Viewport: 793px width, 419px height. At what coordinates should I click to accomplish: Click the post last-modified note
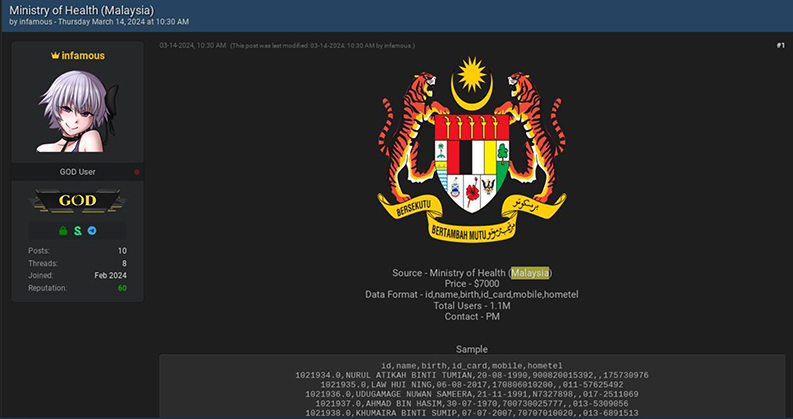tap(323, 46)
